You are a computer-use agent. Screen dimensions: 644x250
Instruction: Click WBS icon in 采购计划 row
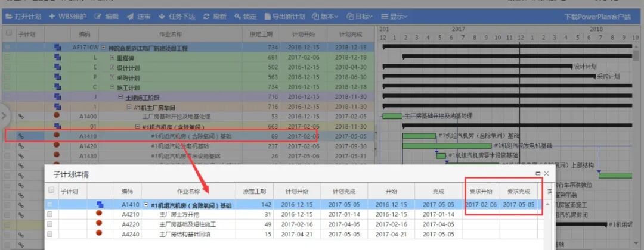[x=57, y=77]
